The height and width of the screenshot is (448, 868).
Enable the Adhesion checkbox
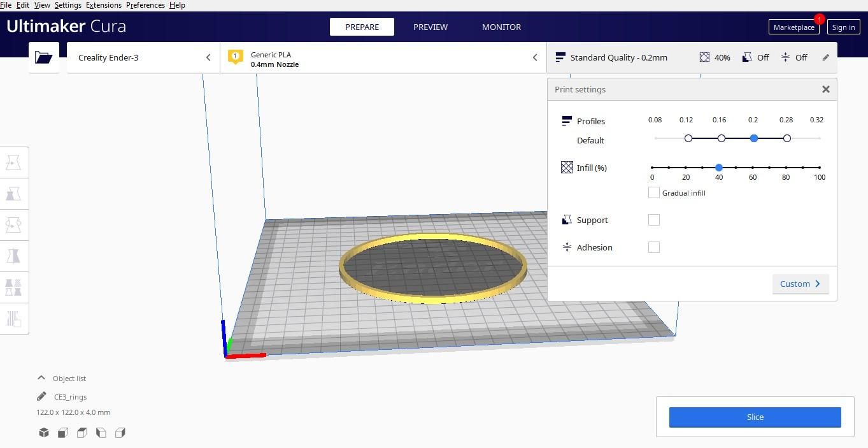653,247
